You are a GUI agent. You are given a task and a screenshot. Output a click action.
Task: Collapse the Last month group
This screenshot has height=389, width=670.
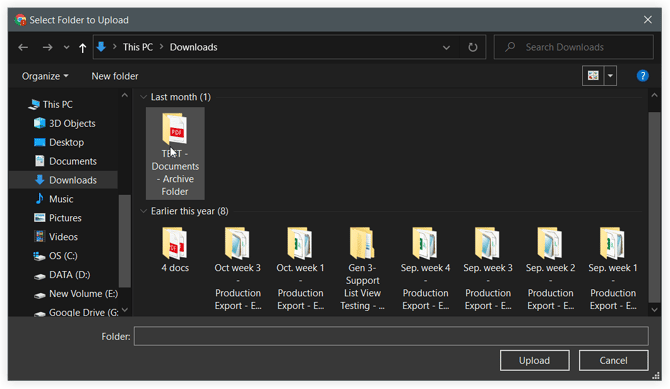click(144, 97)
